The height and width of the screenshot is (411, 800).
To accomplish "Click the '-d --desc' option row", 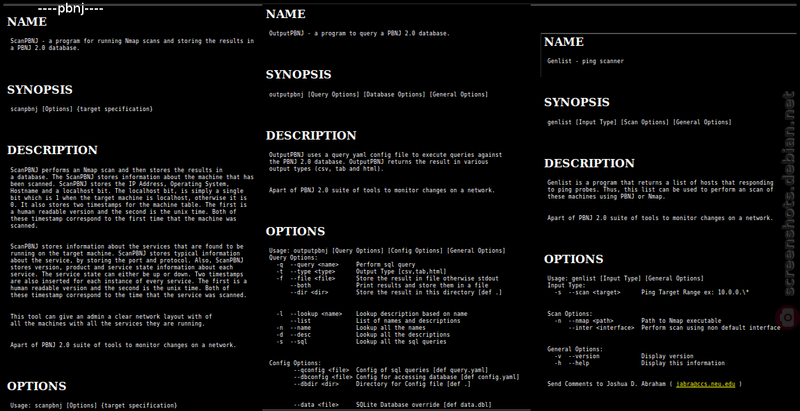I will (363, 335).
